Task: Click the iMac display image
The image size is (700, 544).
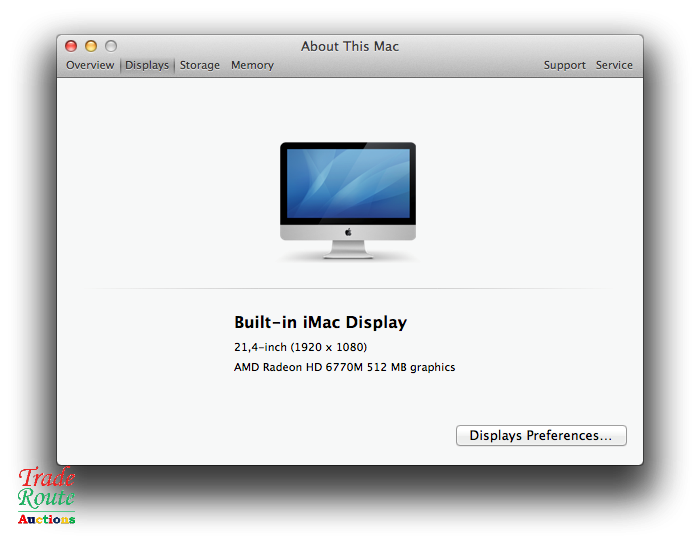Action: click(348, 200)
